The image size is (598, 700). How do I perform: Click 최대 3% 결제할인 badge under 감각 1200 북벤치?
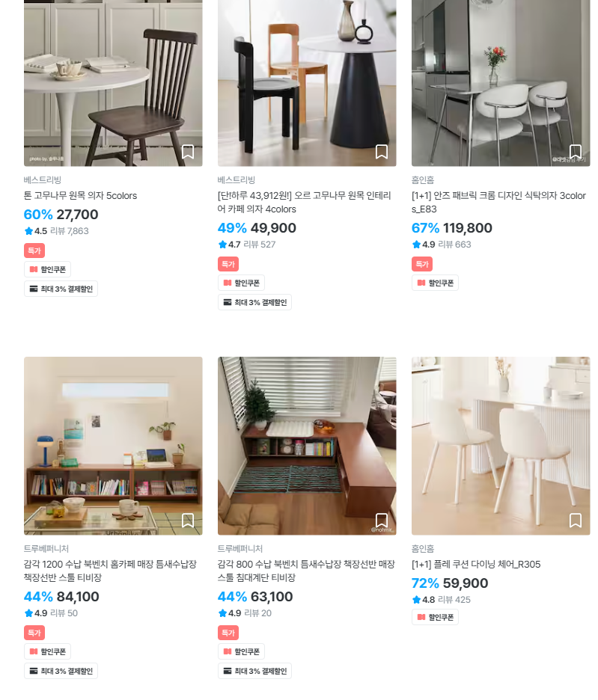pyautogui.click(x=61, y=671)
